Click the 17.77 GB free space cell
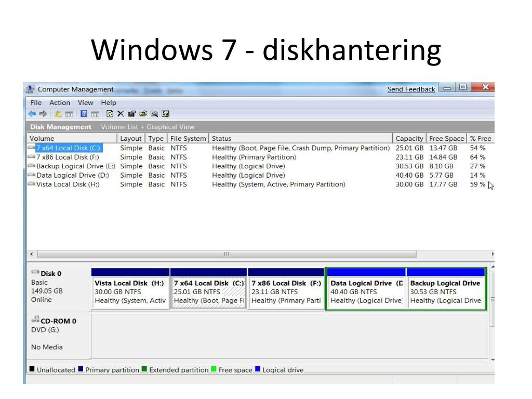Screen dimensions: 532x399 point(443,184)
